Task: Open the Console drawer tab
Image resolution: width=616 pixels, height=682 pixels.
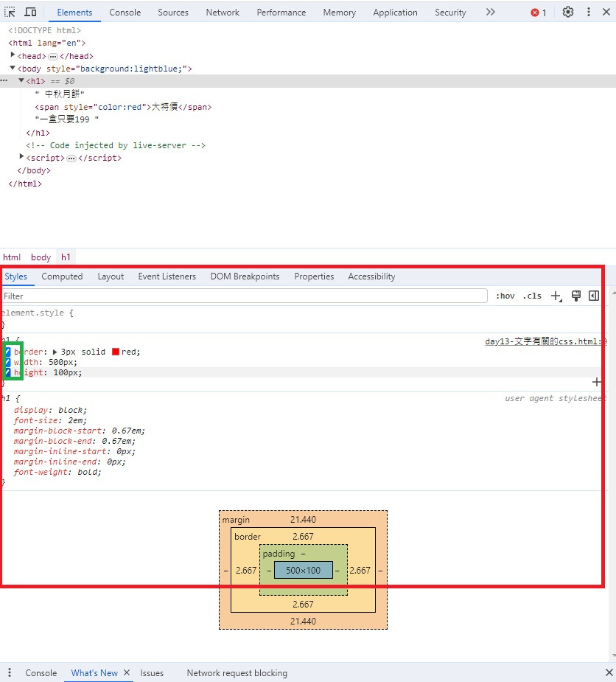Action: [41, 673]
